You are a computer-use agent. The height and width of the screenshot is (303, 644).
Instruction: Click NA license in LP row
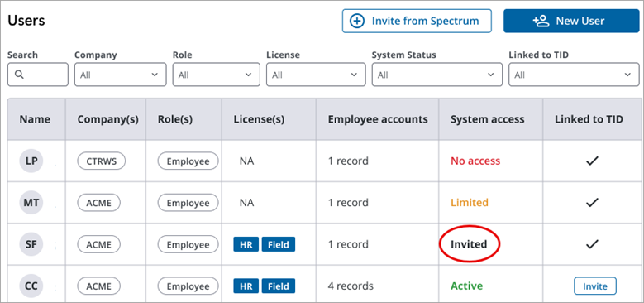pyautogui.click(x=246, y=161)
